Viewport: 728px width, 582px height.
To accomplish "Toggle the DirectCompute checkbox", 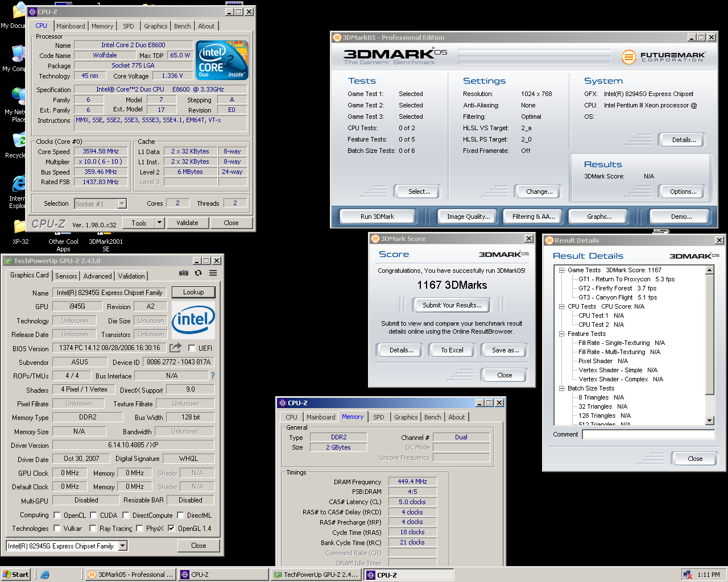I will 126,516.
